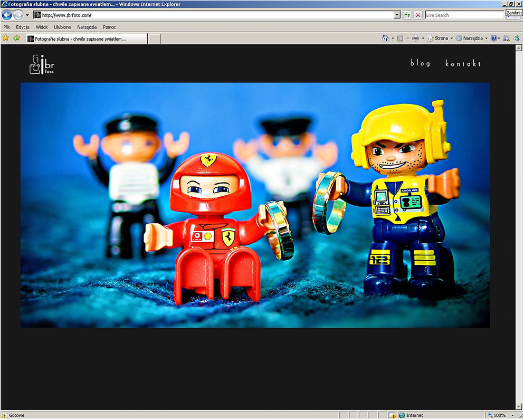Open the Plik menu

7,27
